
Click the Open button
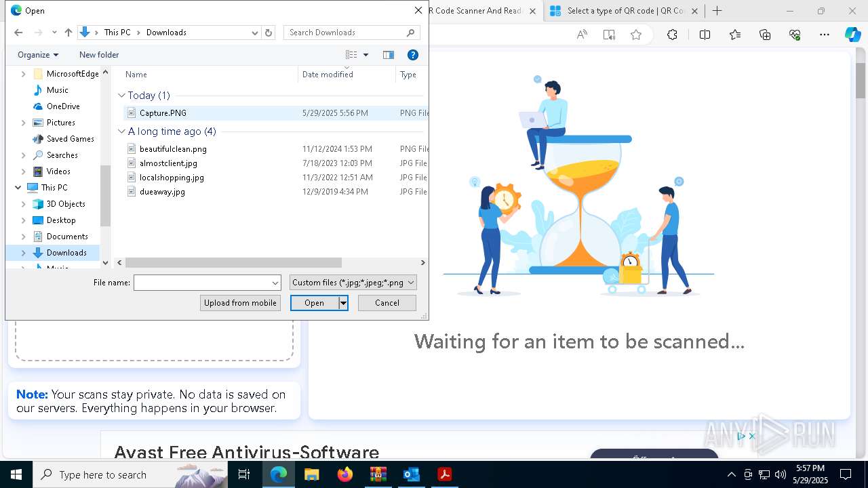tap(314, 303)
